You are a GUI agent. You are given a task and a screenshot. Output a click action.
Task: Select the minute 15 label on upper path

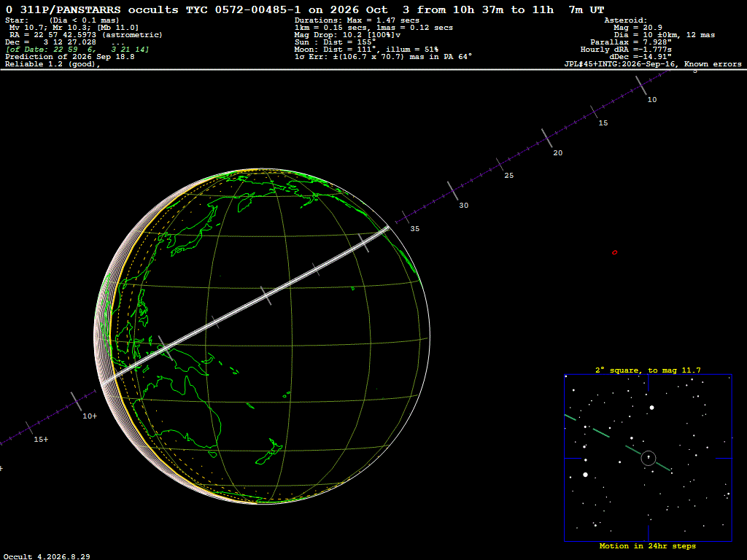click(603, 123)
